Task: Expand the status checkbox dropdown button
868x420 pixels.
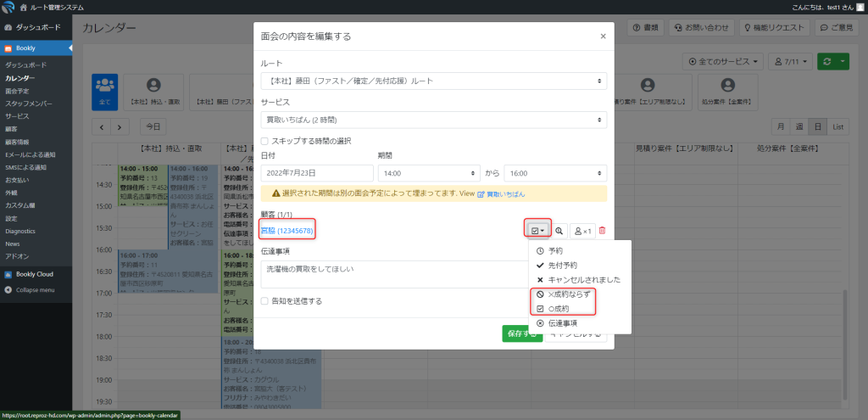Action: pyautogui.click(x=537, y=230)
